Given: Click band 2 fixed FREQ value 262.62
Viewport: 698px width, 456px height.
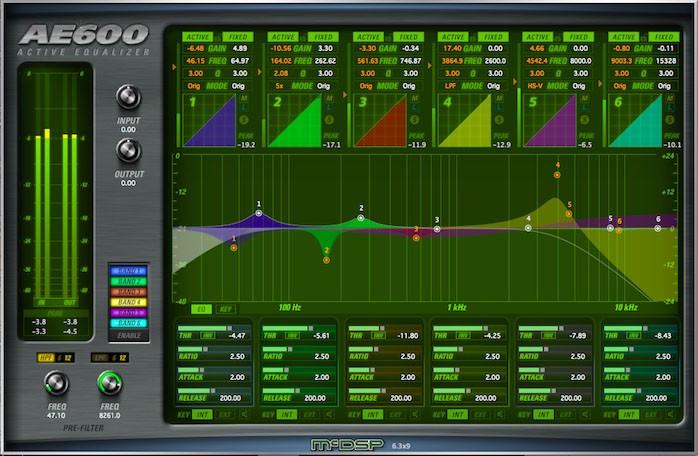Looking at the screenshot, I should (323, 60).
